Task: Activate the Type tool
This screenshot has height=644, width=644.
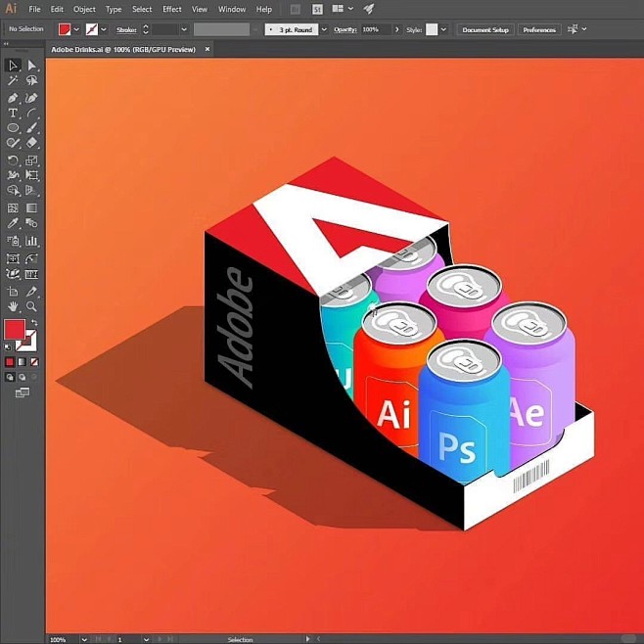Action: tap(13, 113)
